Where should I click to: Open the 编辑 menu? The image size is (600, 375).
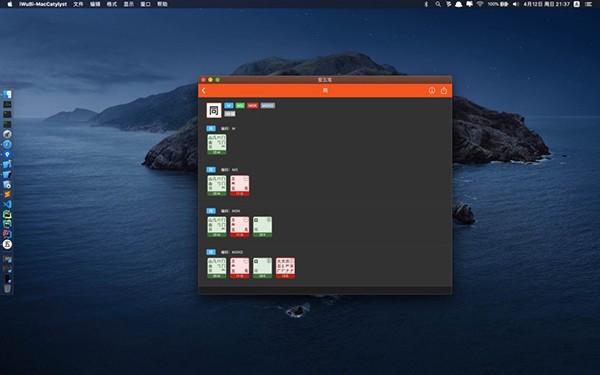click(x=95, y=4)
